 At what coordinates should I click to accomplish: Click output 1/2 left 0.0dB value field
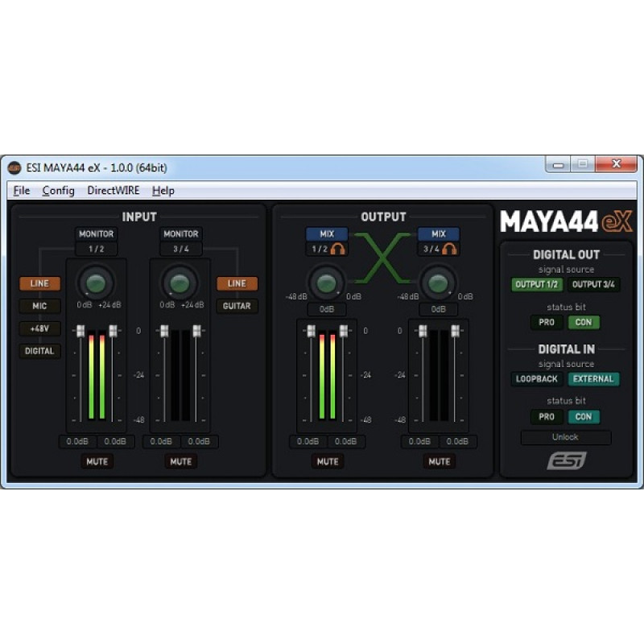pyautogui.click(x=308, y=441)
